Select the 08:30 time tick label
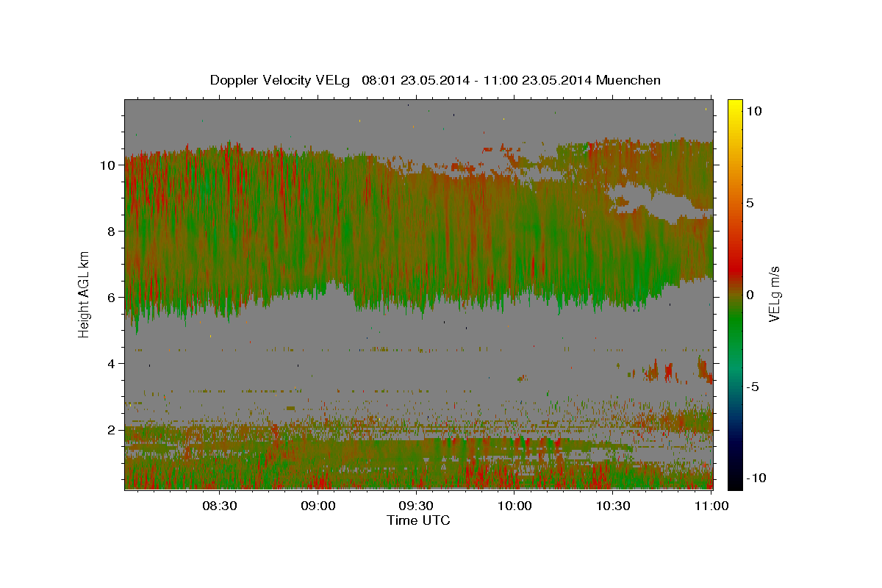 click(219, 506)
